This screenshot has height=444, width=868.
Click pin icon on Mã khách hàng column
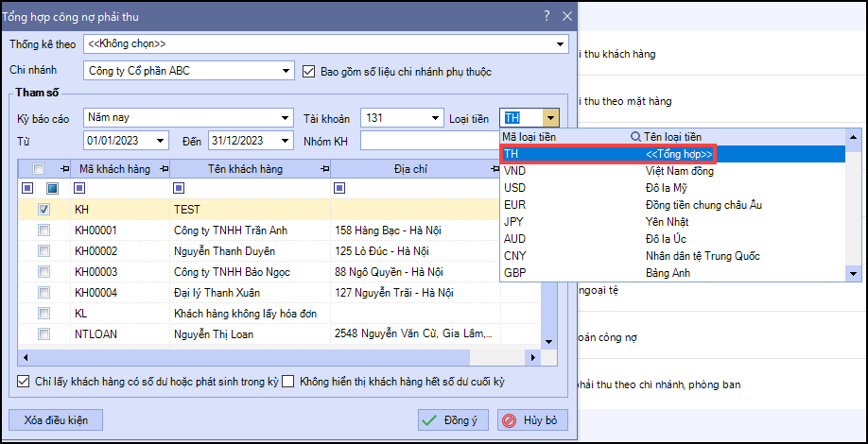tap(165, 168)
